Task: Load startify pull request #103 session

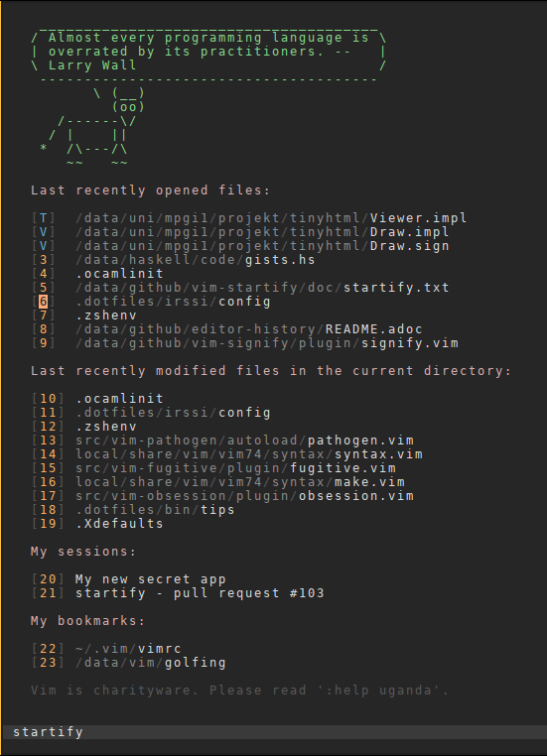Action: click(x=178, y=593)
